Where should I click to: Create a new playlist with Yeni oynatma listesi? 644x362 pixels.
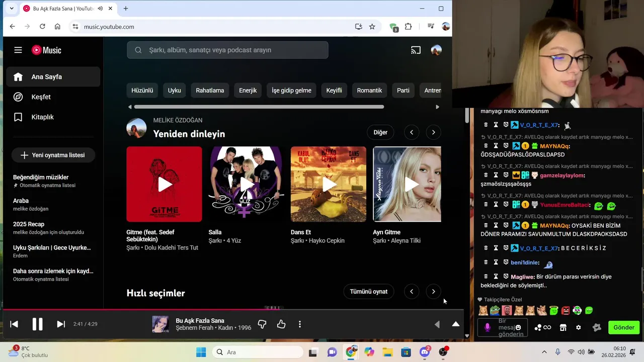(x=53, y=155)
